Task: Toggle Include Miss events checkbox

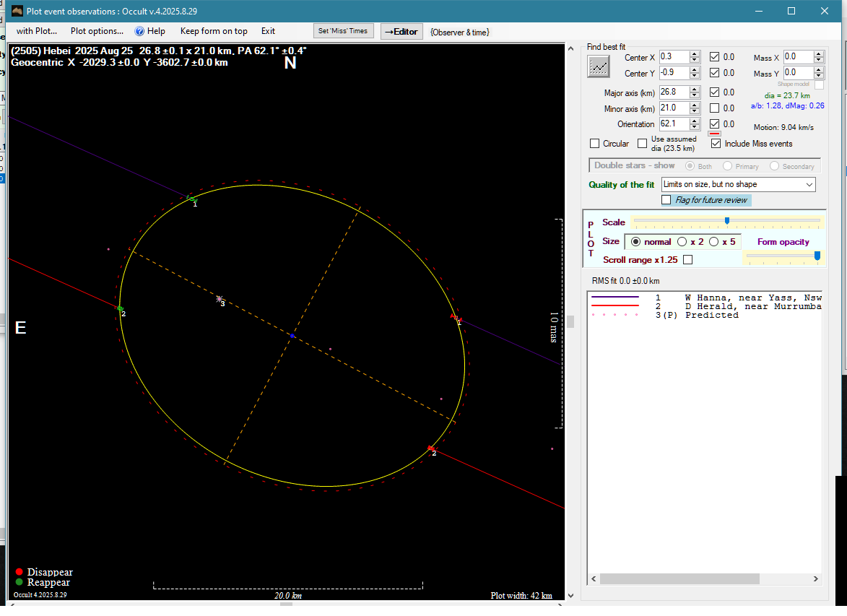Action: 716,144
